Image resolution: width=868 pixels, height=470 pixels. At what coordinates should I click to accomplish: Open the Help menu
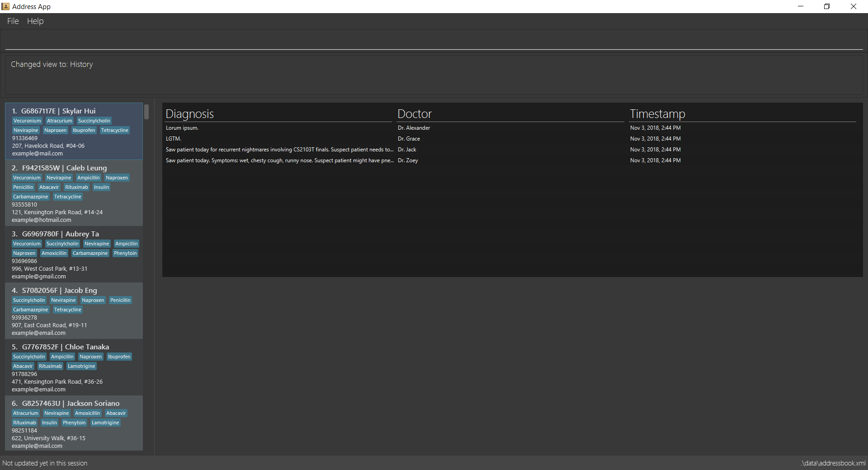coord(35,21)
